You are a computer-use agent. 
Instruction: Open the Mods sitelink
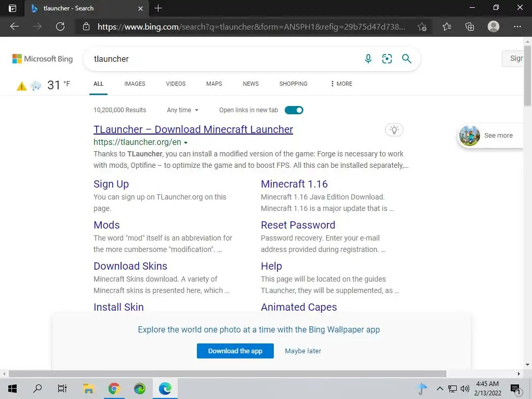point(107,225)
